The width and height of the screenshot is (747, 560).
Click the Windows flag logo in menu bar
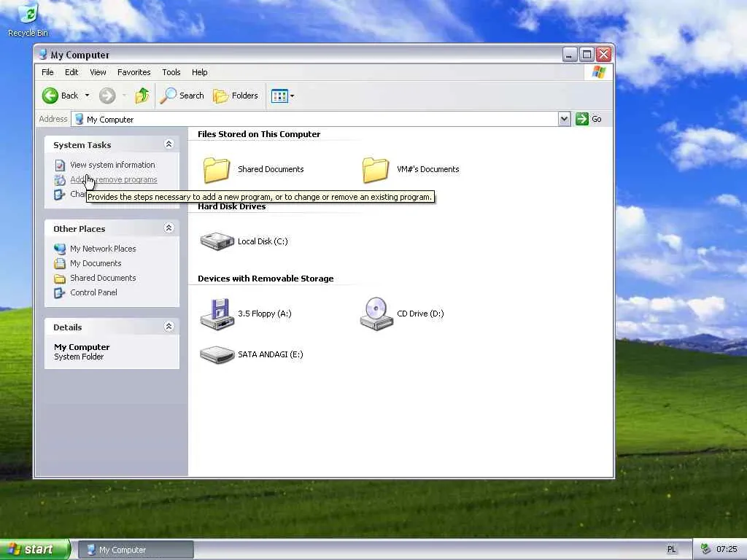599,72
